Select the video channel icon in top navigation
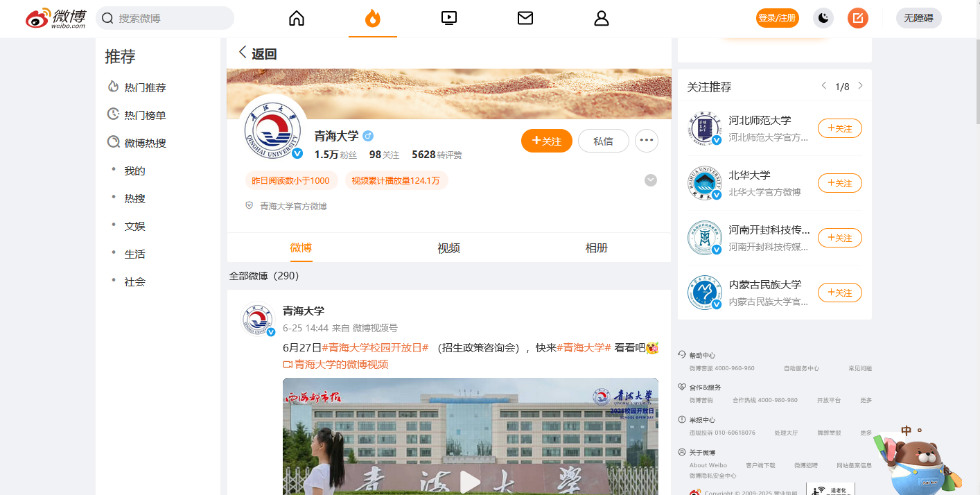 tap(448, 18)
